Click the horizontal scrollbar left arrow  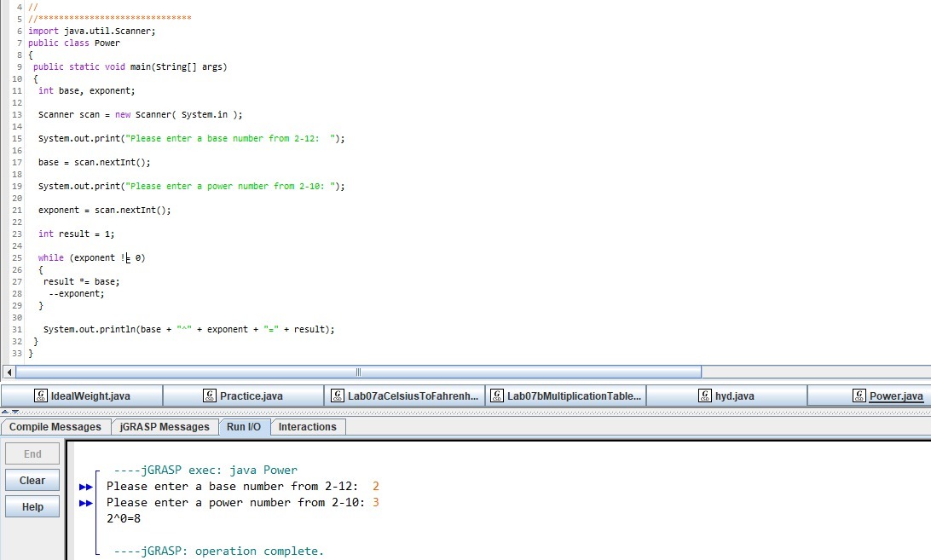9,372
